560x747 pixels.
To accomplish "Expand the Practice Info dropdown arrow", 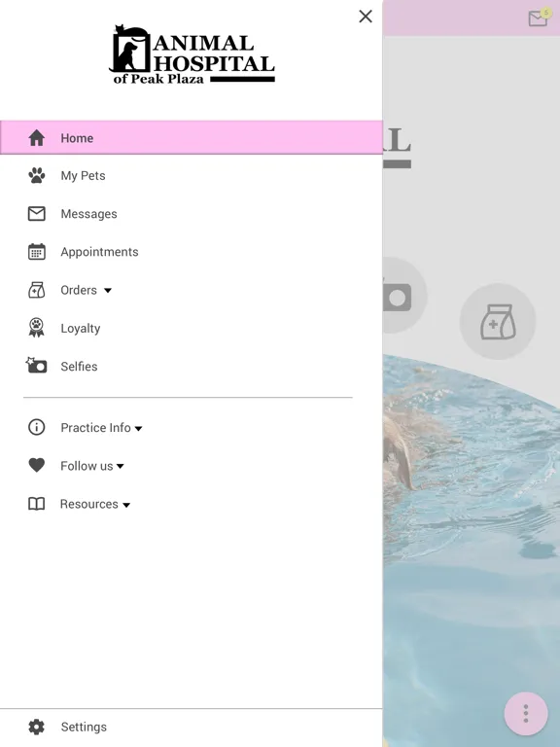I will click(x=139, y=428).
